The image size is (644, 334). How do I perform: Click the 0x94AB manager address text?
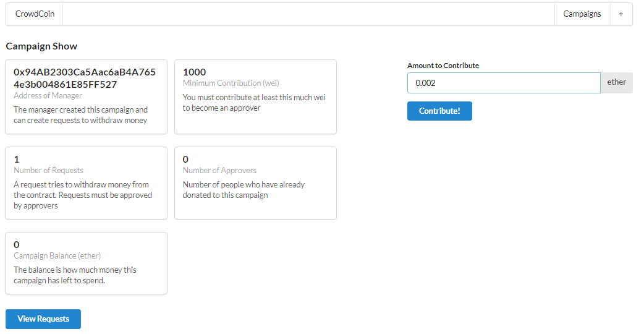point(85,78)
